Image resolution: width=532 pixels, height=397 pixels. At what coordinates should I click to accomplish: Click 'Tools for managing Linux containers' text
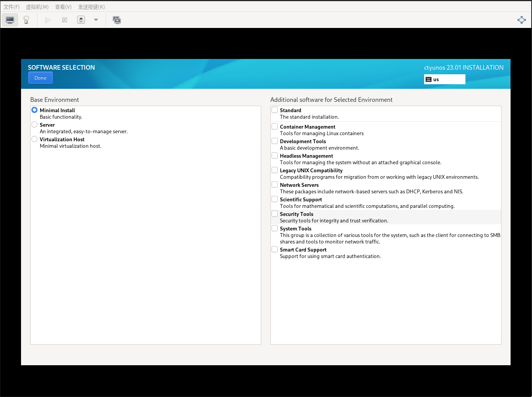click(322, 133)
